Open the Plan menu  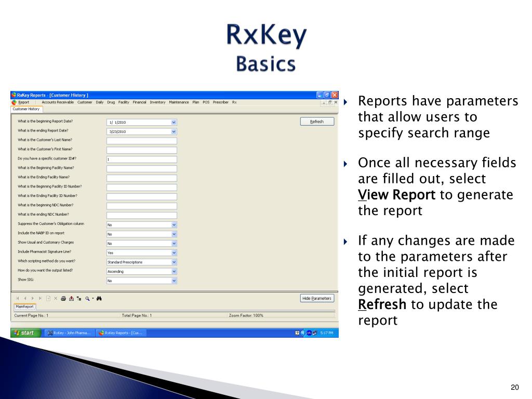[x=196, y=102]
